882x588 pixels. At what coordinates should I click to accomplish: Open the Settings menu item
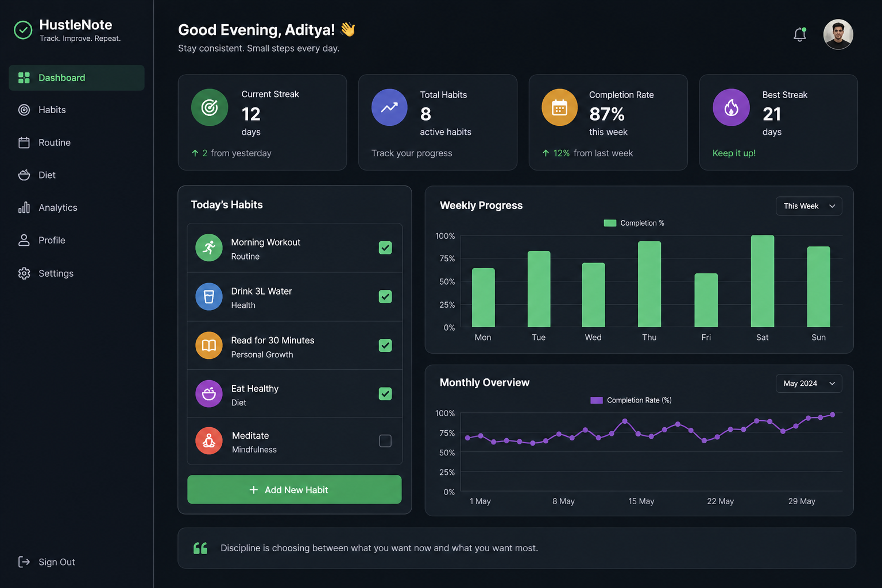click(x=76, y=273)
